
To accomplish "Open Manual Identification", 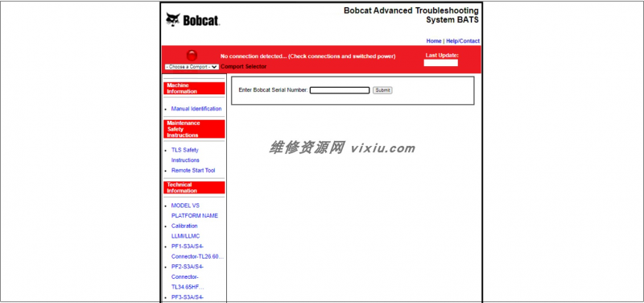I will click(196, 109).
